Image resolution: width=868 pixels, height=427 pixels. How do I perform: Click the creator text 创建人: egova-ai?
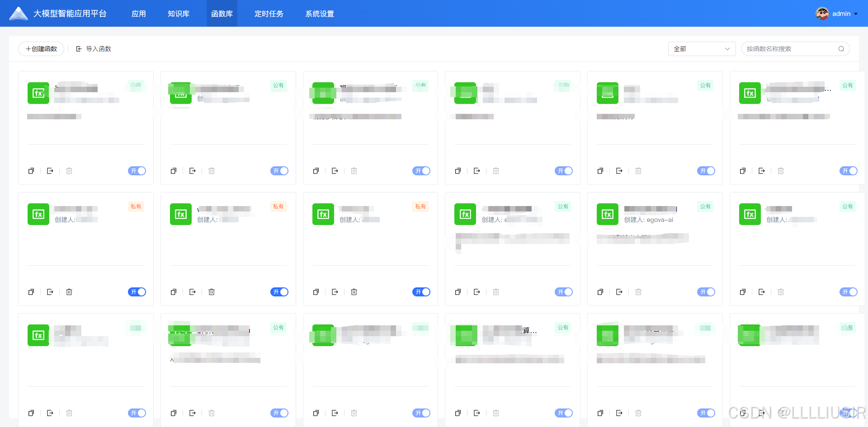pyautogui.click(x=649, y=220)
